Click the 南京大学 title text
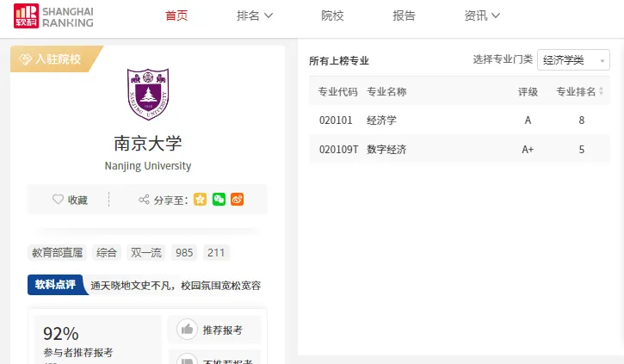The height and width of the screenshot is (364, 624). click(x=148, y=143)
